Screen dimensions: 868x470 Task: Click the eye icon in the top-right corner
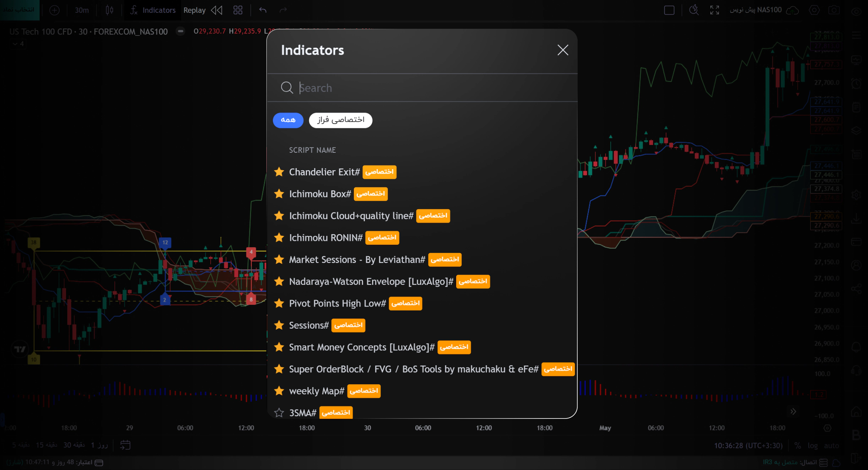tap(856, 11)
